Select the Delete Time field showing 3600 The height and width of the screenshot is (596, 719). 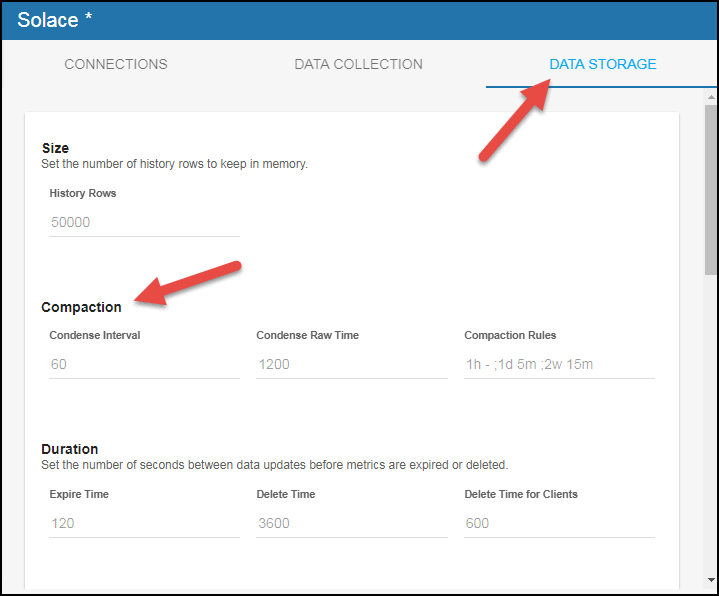coord(351,523)
